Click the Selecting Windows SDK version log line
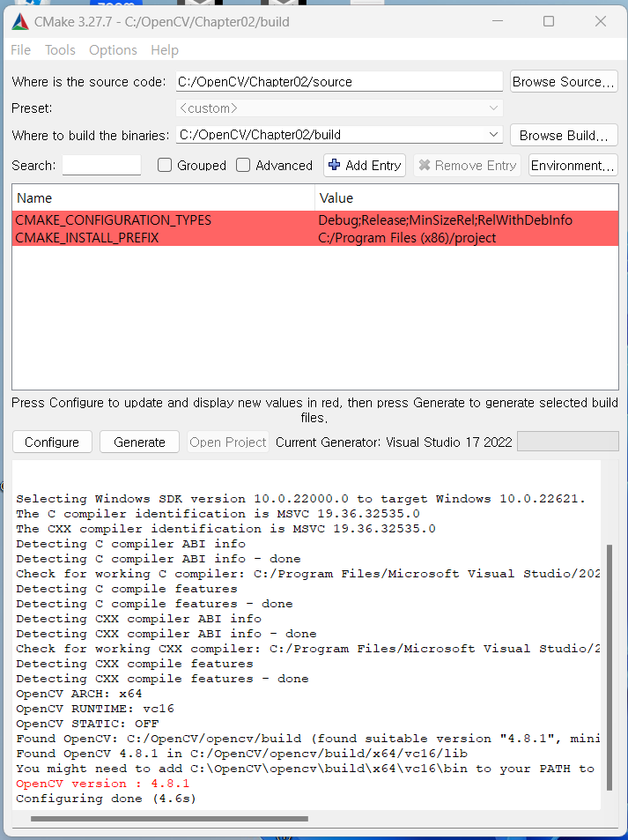 point(300,499)
